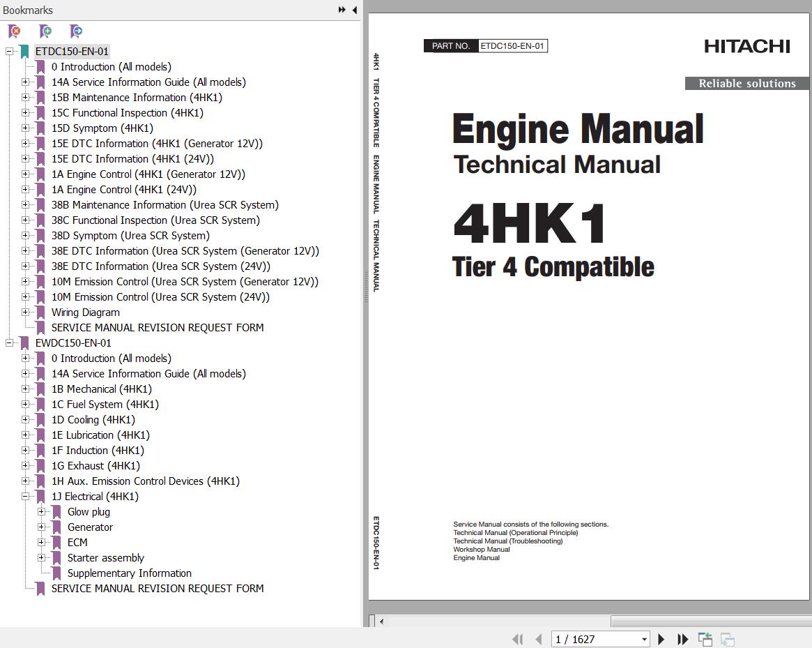Hide the Bookmarks panel with the left arrow
The height and width of the screenshot is (648, 812).
point(355,10)
